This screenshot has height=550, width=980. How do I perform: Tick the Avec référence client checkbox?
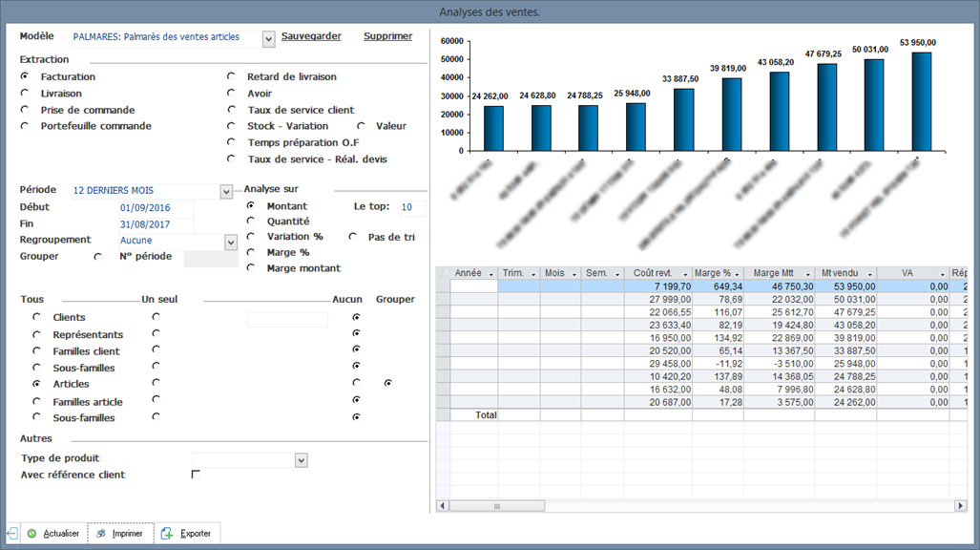(196, 475)
